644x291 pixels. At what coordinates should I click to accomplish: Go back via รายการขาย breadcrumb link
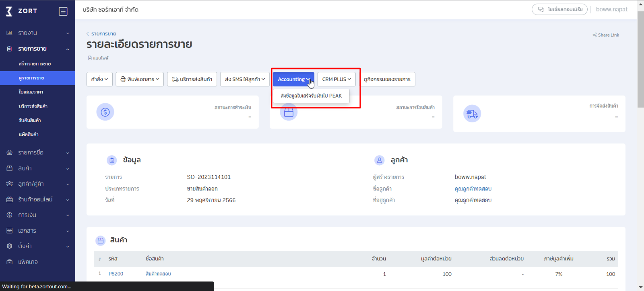tap(103, 34)
